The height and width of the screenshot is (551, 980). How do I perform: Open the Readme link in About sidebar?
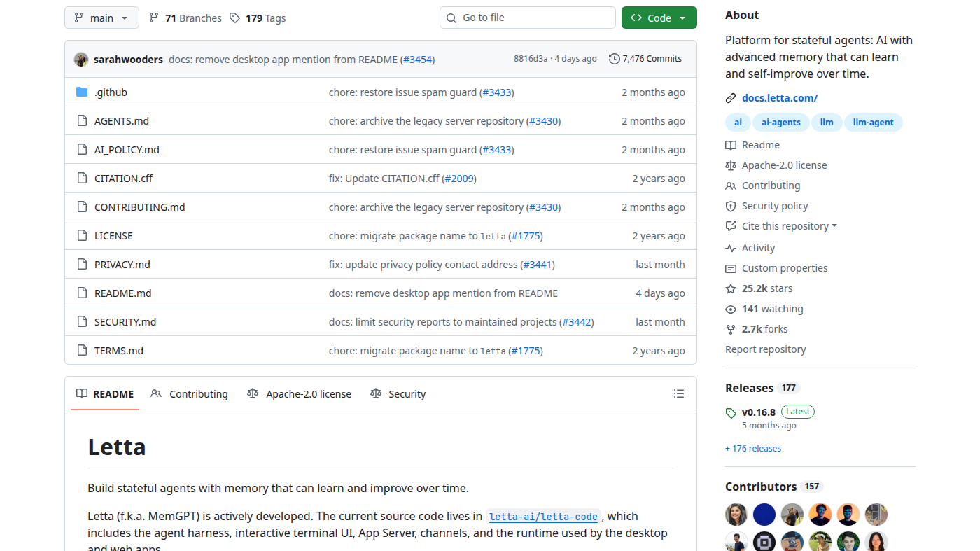tap(752, 145)
